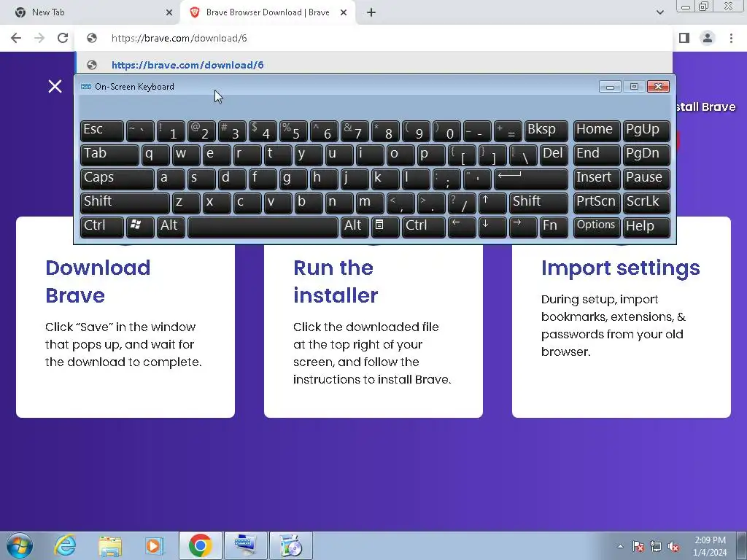The width and height of the screenshot is (747, 560).
Task: Toggle the left Ctrl key on keyboard
Action: [101, 226]
